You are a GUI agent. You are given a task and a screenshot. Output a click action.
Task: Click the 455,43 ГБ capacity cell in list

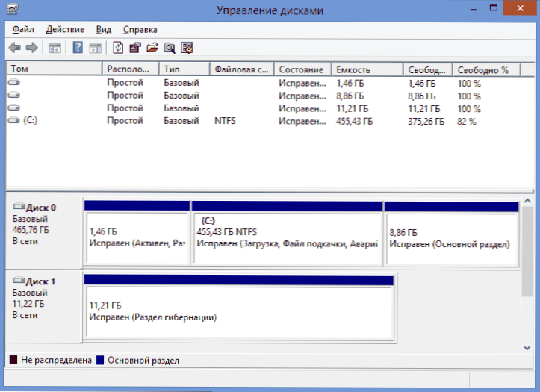[x=354, y=121]
